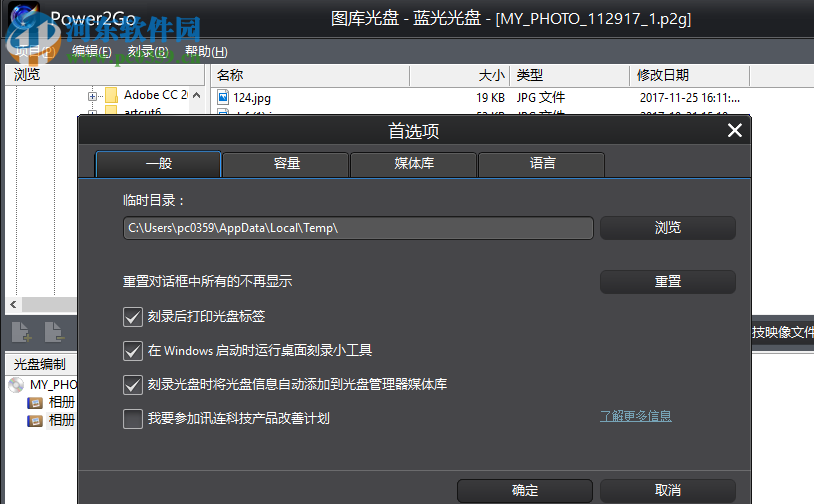Open the 容量 tab
Viewport: 814px width, 504px height.
coord(286,164)
